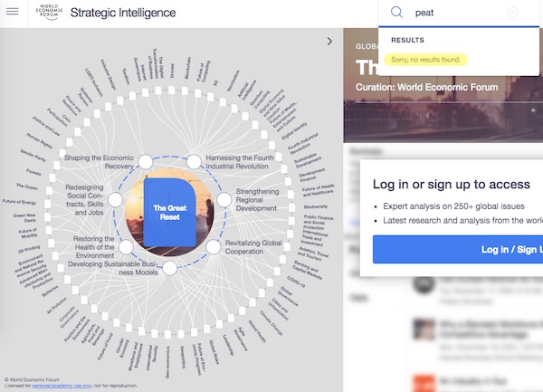Select the Biodiversity topic on the outer ring
This screenshot has height=392, width=543.
pos(315,206)
